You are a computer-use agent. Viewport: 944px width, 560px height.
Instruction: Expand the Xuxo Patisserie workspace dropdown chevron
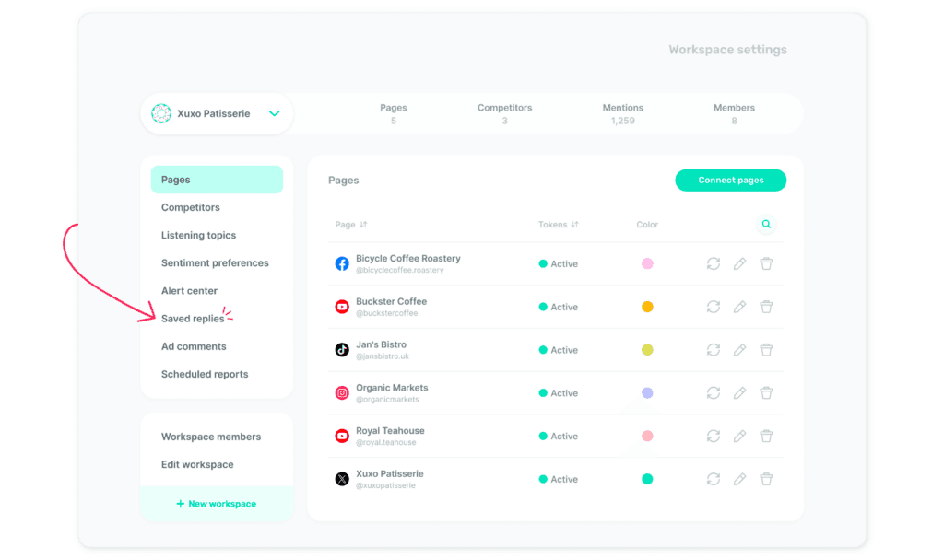pyautogui.click(x=275, y=113)
